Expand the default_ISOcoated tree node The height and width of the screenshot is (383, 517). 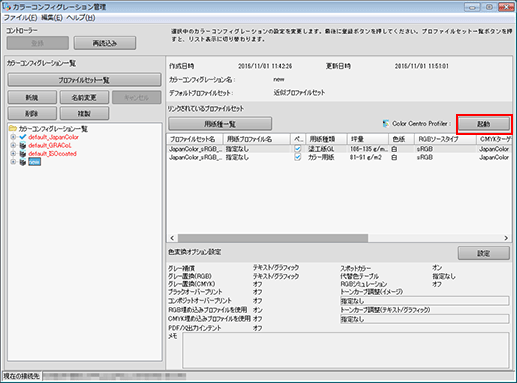[13, 154]
